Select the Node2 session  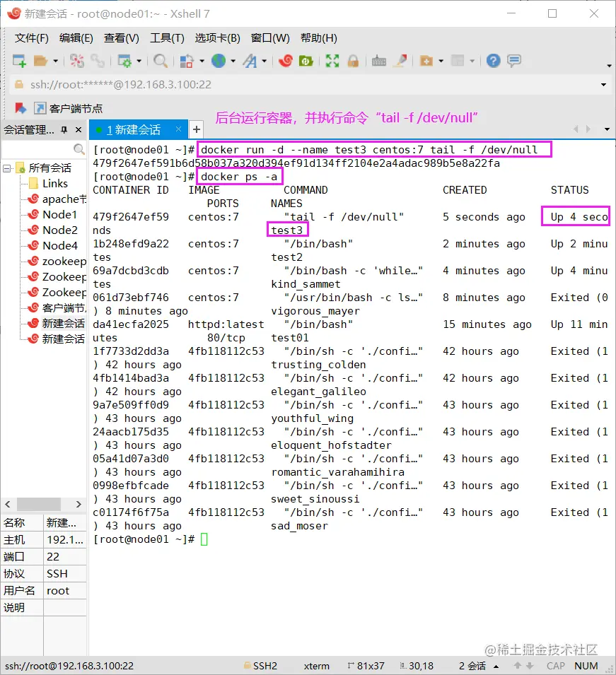click(x=52, y=230)
